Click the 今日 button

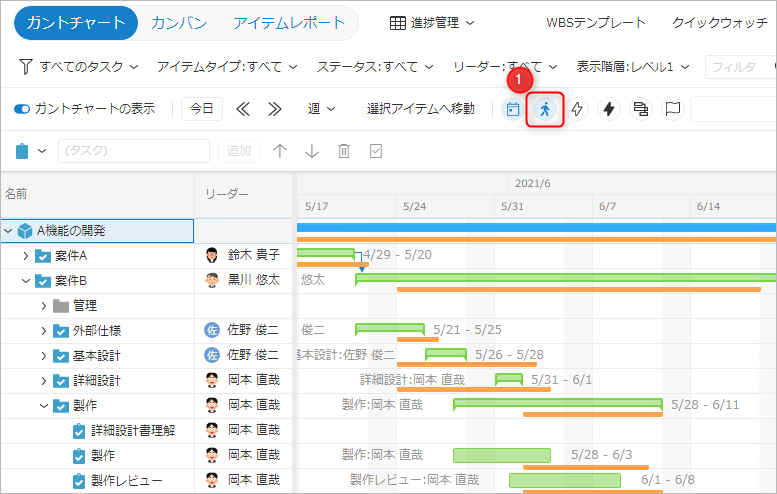click(x=202, y=109)
